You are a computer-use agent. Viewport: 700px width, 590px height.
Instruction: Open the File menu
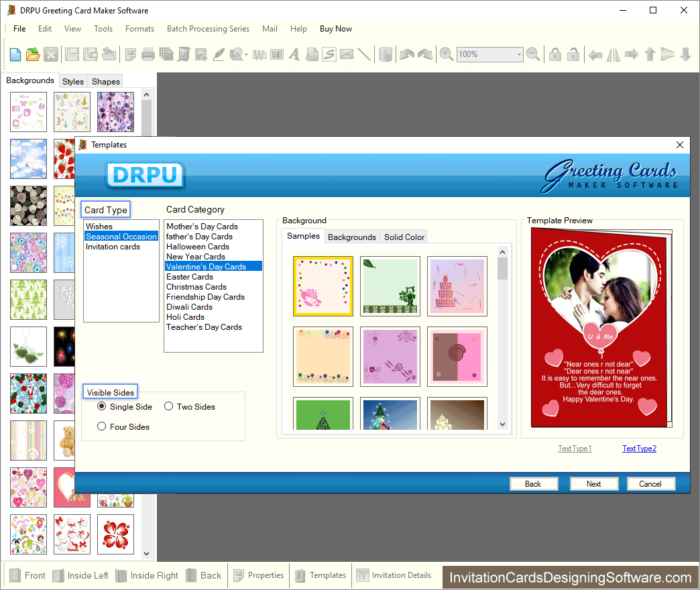coord(19,29)
